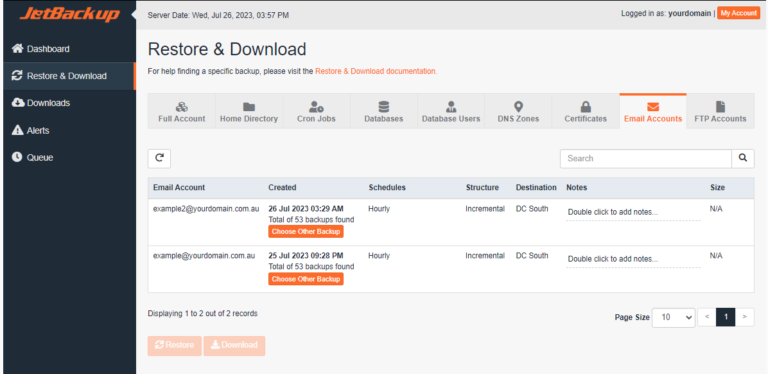768x374 pixels.
Task: Sort by Email Account column header
Action: [179, 187]
